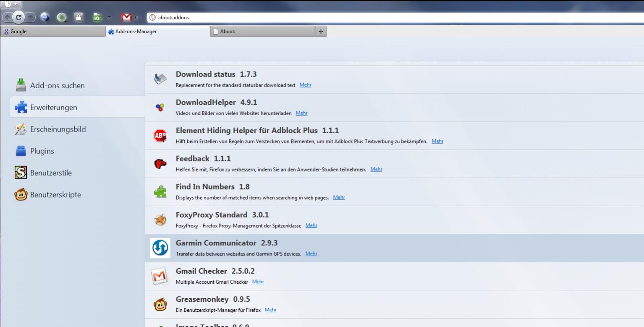Go forward with the forward arrow button

pyautogui.click(x=31, y=18)
